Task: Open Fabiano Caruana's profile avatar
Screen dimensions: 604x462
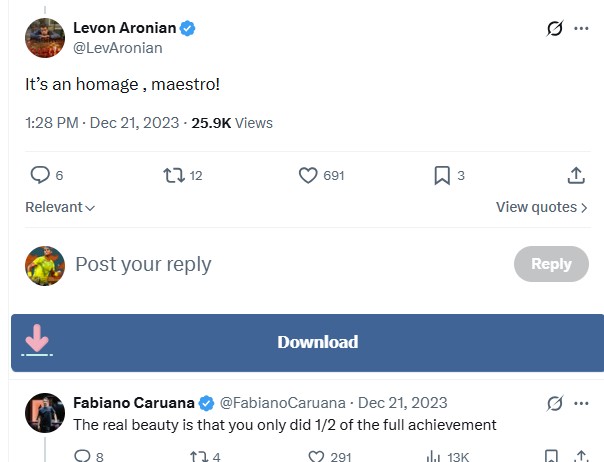Action: pyautogui.click(x=45, y=413)
